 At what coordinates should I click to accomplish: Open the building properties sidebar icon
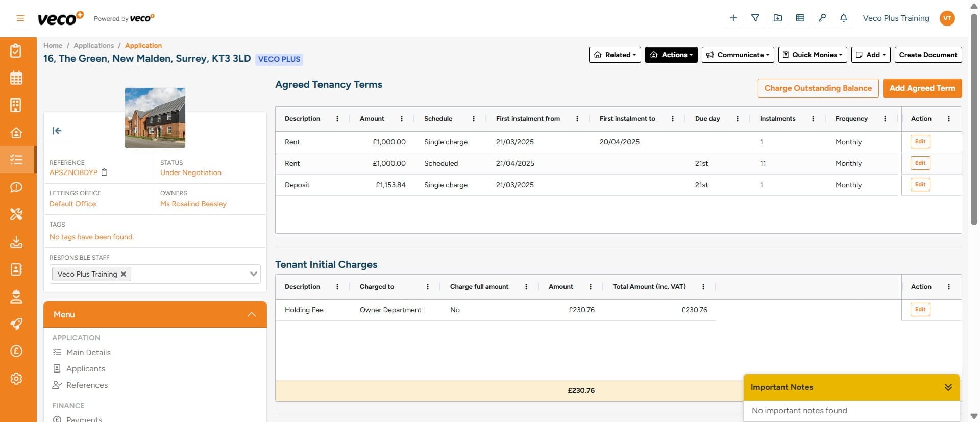16,105
